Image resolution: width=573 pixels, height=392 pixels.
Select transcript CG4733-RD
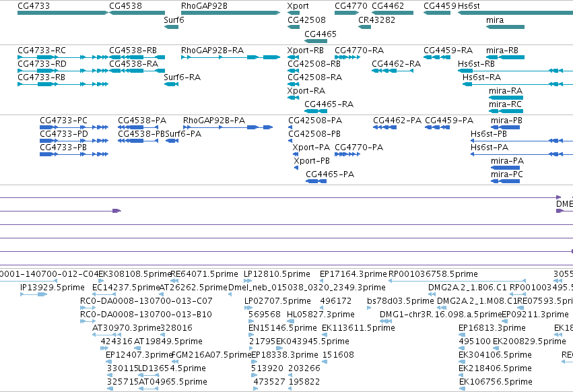[x=63, y=71]
